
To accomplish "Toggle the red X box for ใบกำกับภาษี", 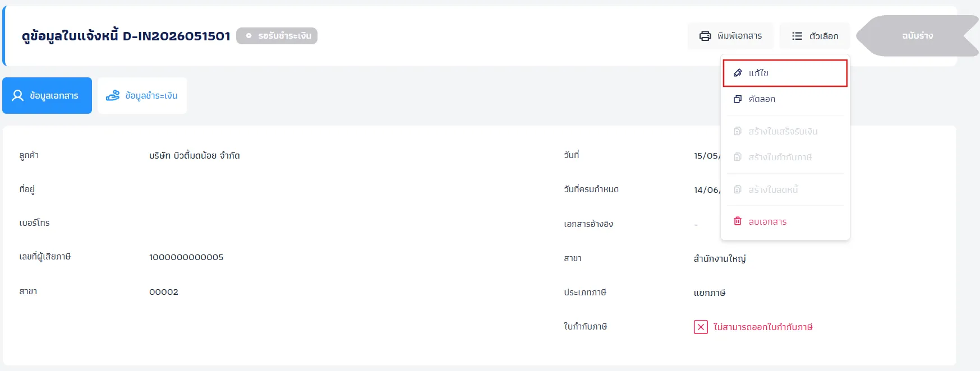I will [701, 327].
